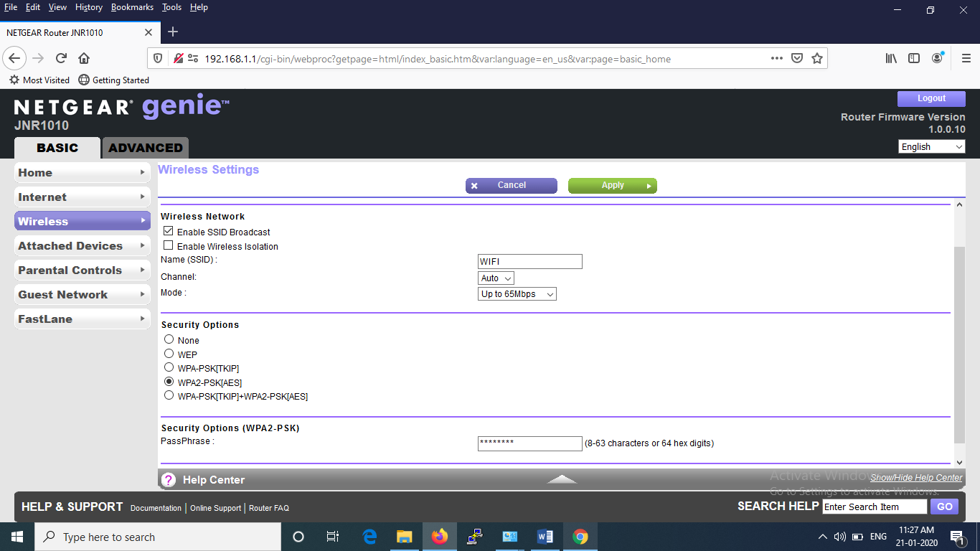Open the Firefox home page
The height and width of the screenshot is (551, 980).
[84, 58]
